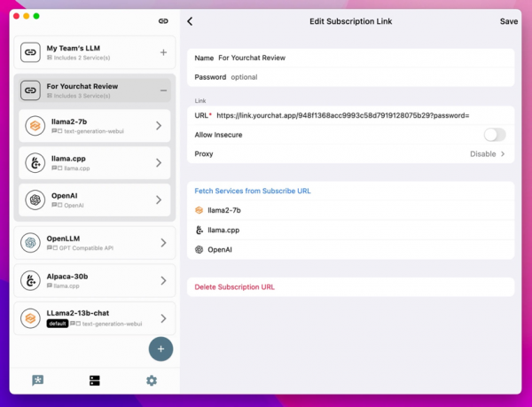Open the settings gear tab

point(152,380)
